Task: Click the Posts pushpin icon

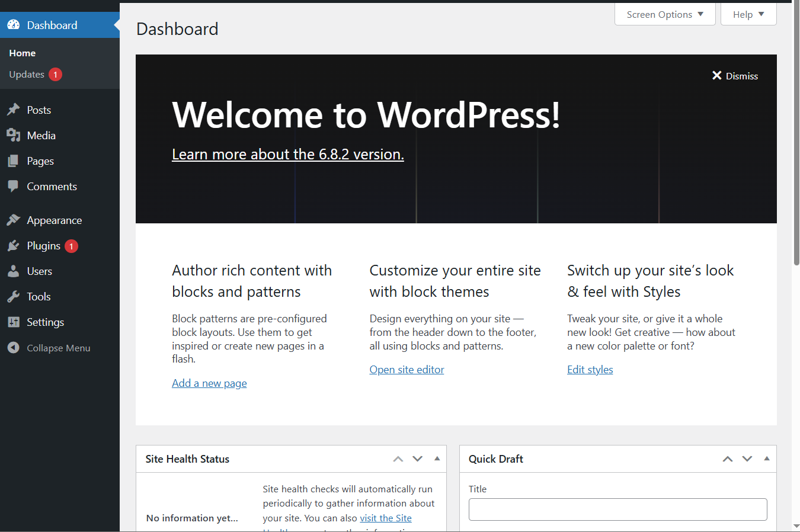Action: [13, 110]
